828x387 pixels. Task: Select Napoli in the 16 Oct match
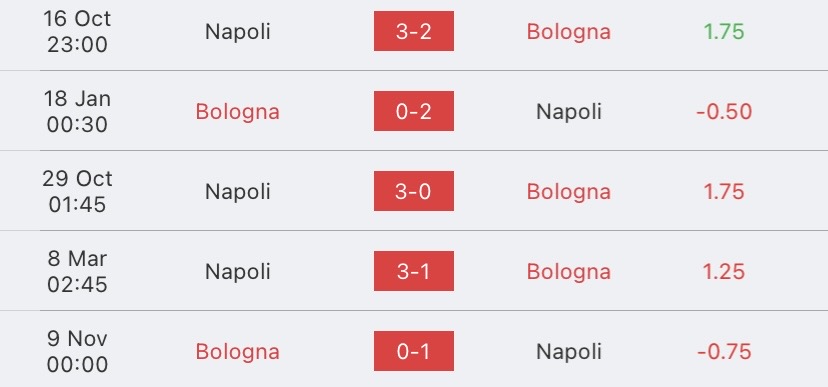pos(238,32)
